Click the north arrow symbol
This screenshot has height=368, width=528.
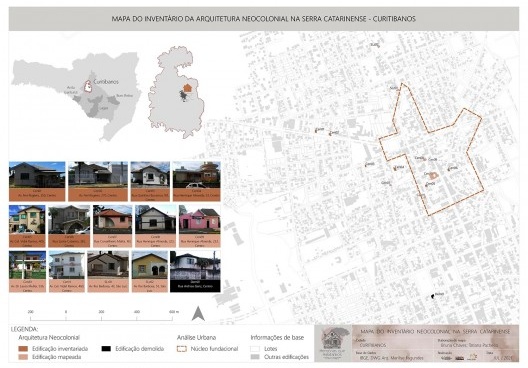coord(198,313)
